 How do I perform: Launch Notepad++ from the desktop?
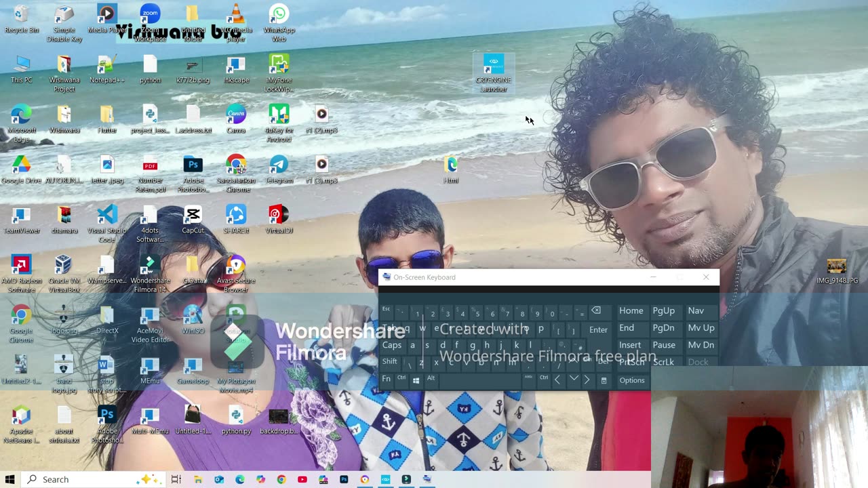coord(106,69)
